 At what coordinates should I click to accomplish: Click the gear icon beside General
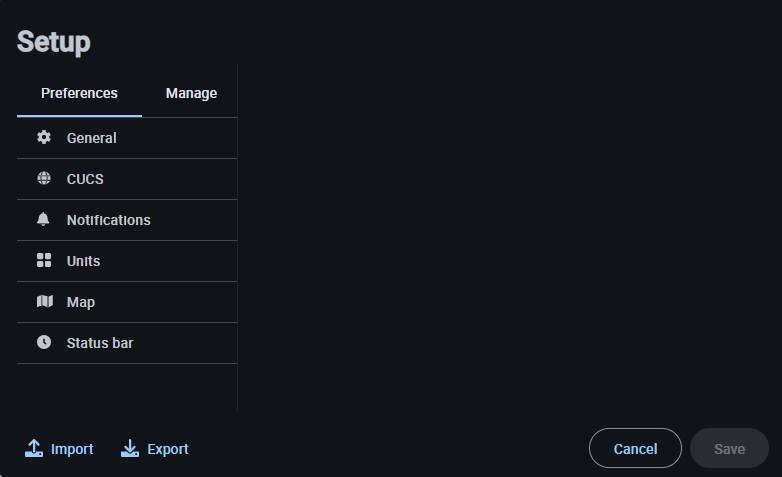44,138
